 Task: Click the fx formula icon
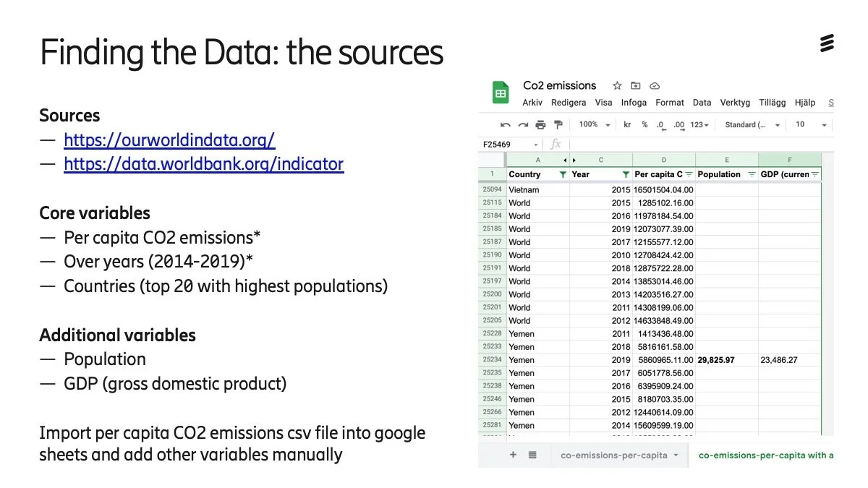point(556,144)
